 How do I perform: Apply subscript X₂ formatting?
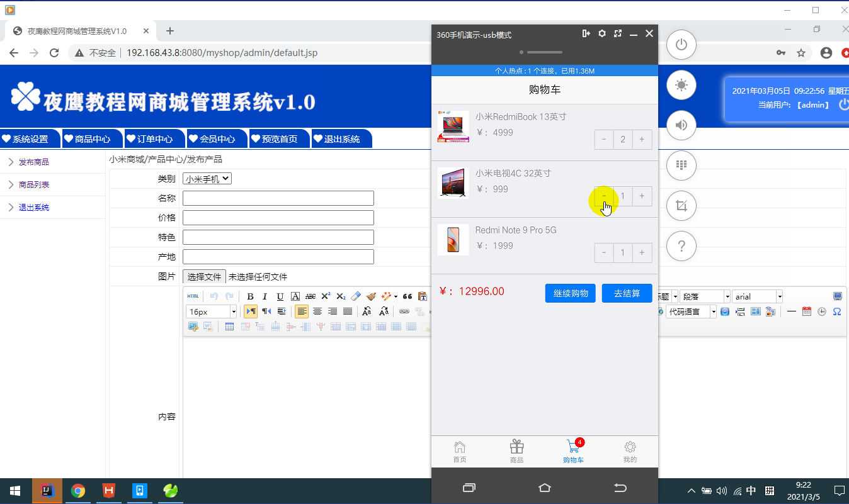(341, 296)
